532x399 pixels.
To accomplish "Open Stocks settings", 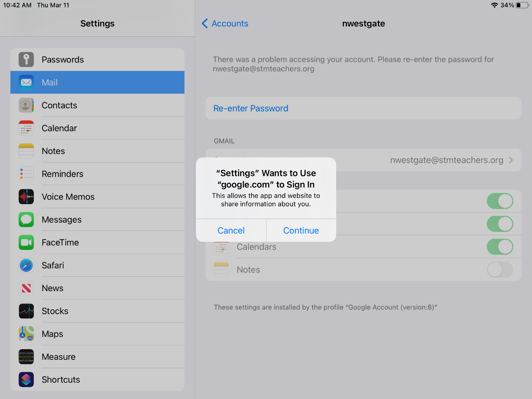I will (x=97, y=311).
